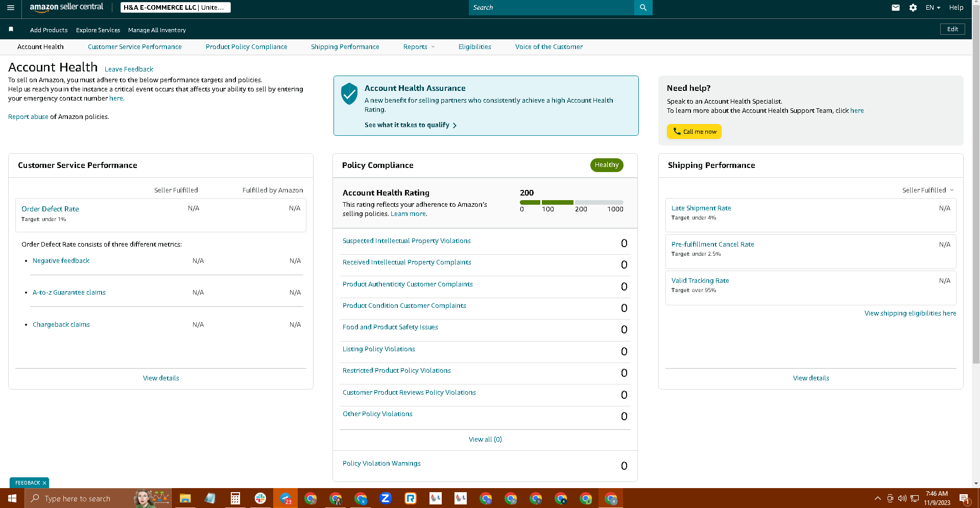This screenshot has height=508, width=980.
Task: Click View details under Shipping Performance
Action: [x=811, y=378]
